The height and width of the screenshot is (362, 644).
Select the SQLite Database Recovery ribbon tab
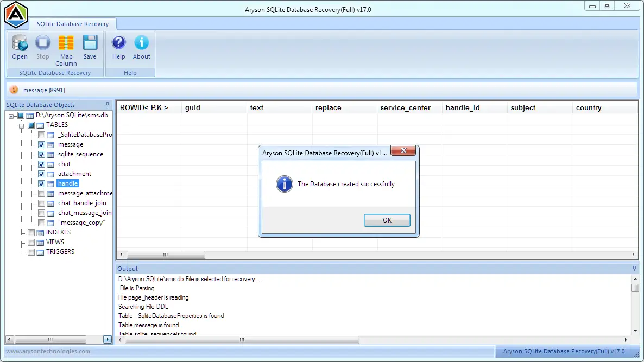[x=73, y=24]
